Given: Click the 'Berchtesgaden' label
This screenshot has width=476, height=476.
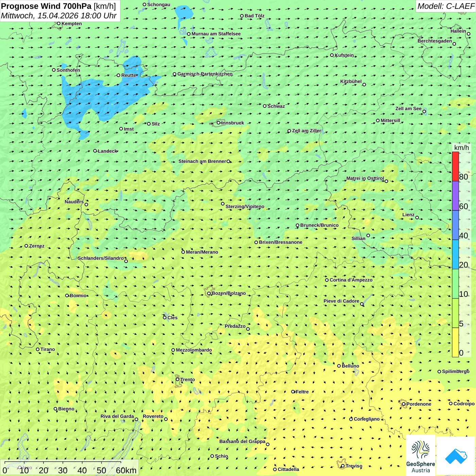Looking at the screenshot, I should pos(435,41).
